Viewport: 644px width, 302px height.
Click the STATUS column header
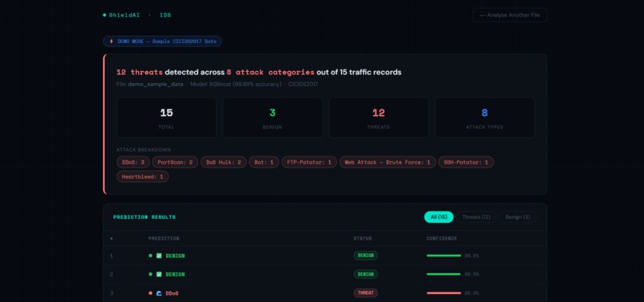[363, 239]
